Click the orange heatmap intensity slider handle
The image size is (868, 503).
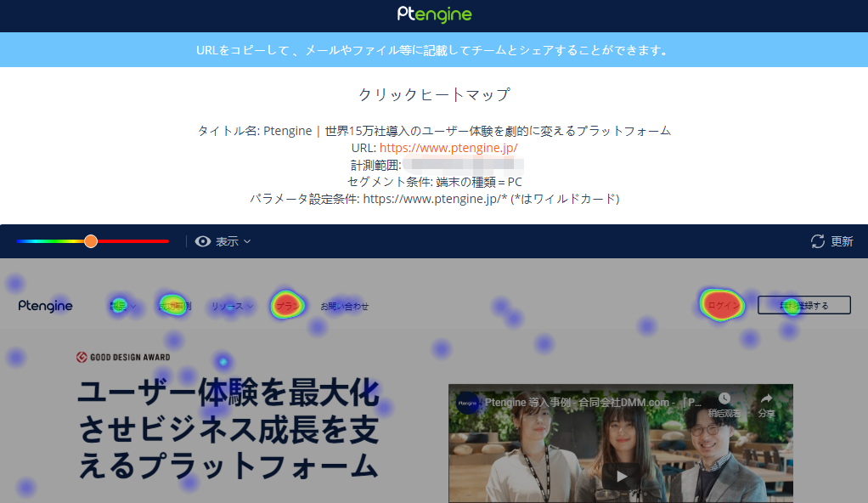click(x=91, y=241)
